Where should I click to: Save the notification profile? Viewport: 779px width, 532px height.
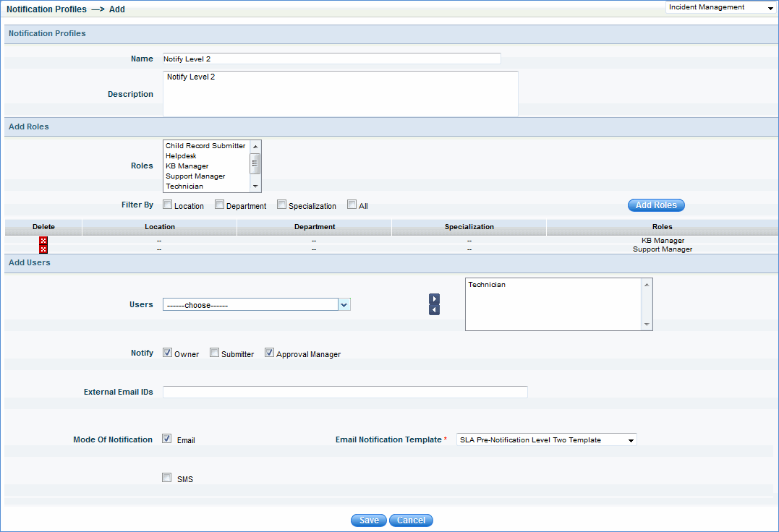[x=368, y=520]
